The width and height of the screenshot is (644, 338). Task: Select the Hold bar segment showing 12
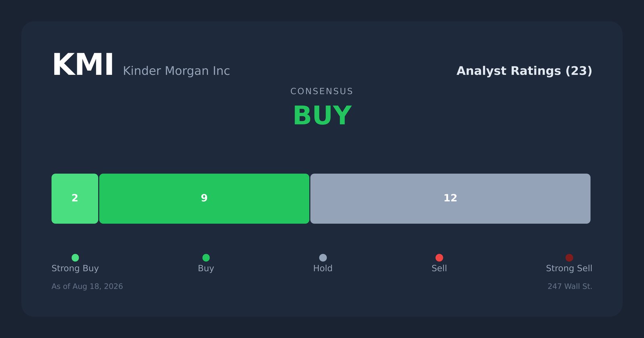point(450,199)
